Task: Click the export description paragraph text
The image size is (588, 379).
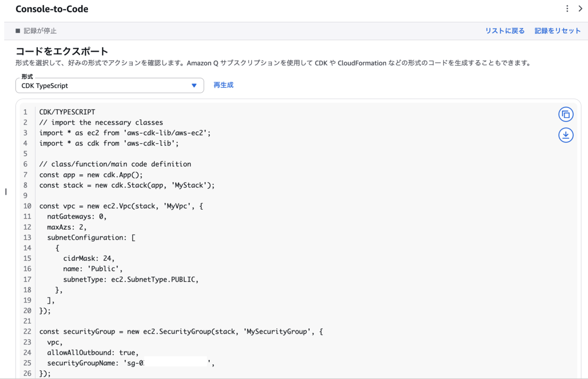Action: [273, 63]
